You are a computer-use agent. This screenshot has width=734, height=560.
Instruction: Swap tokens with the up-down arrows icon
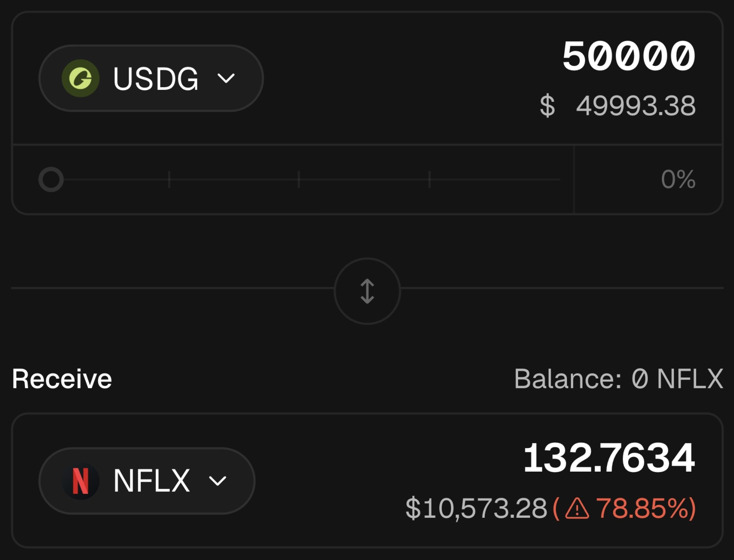pos(367,291)
